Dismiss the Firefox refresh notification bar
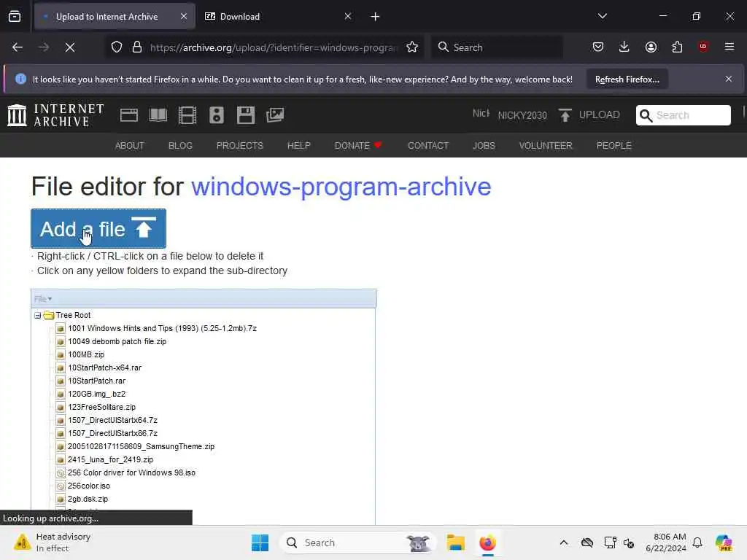747x560 pixels. click(x=729, y=79)
